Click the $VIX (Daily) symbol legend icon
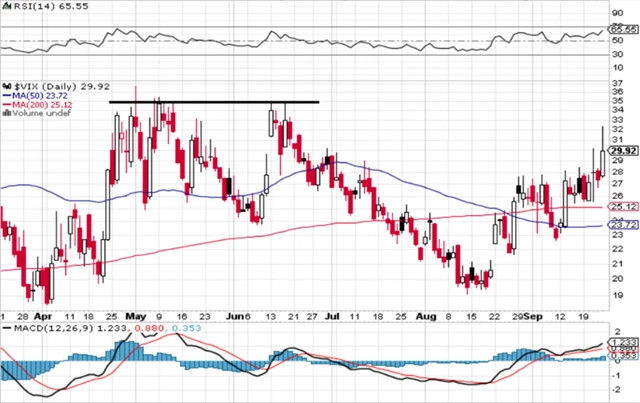640x403 pixels. coord(5,87)
